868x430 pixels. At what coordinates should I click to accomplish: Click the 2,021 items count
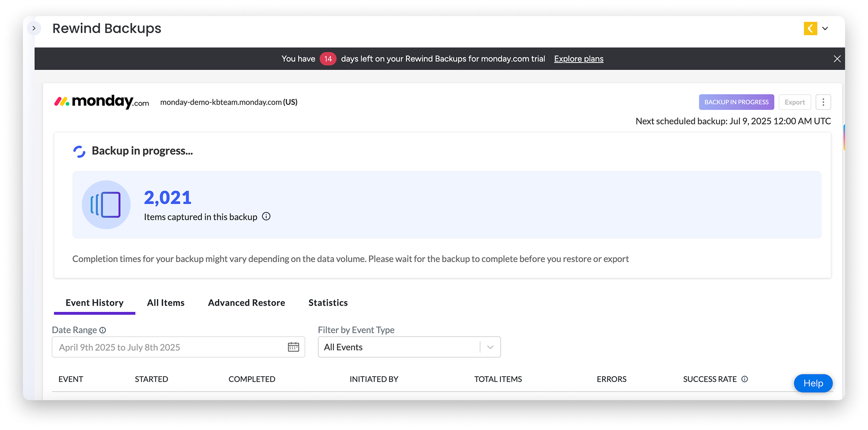(x=168, y=198)
